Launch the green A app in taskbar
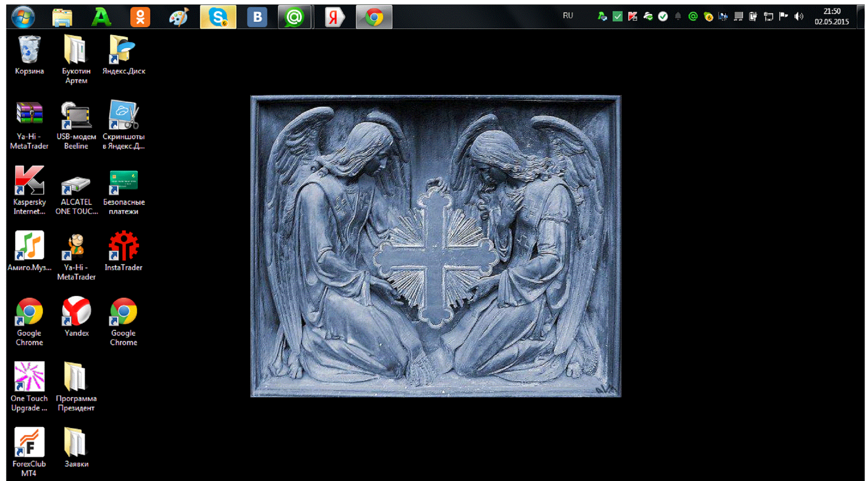868x481 pixels. click(101, 17)
